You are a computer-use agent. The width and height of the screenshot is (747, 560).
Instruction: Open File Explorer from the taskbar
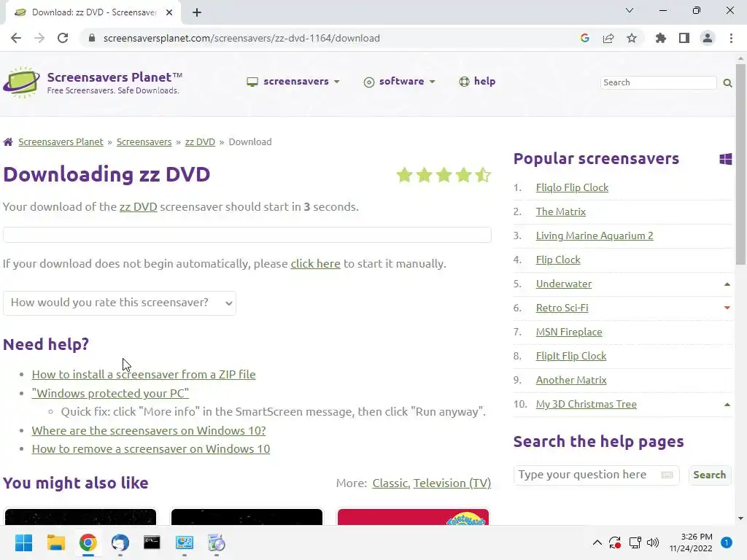[x=55, y=542]
